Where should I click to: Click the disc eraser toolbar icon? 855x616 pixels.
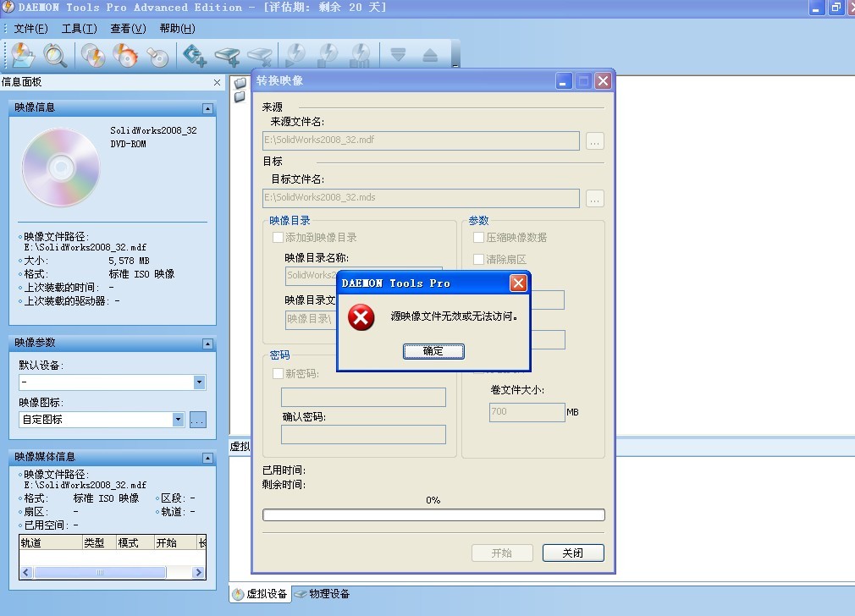tap(158, 55)
